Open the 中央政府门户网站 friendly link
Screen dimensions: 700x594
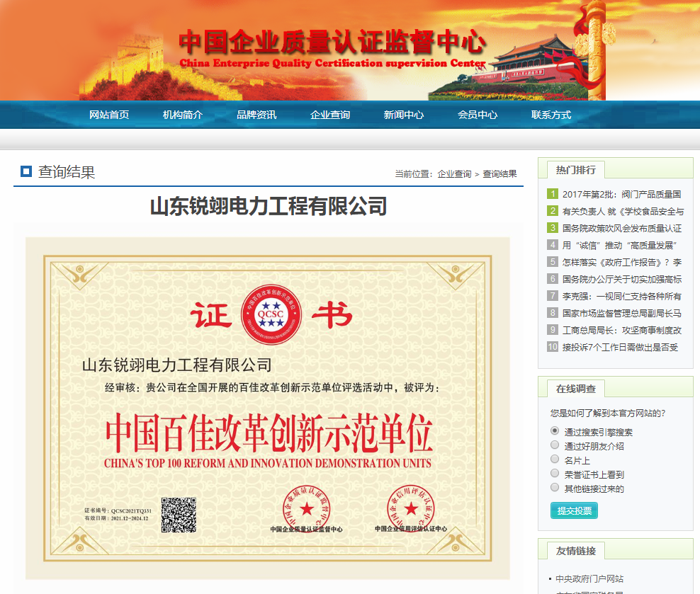(589, 579)
